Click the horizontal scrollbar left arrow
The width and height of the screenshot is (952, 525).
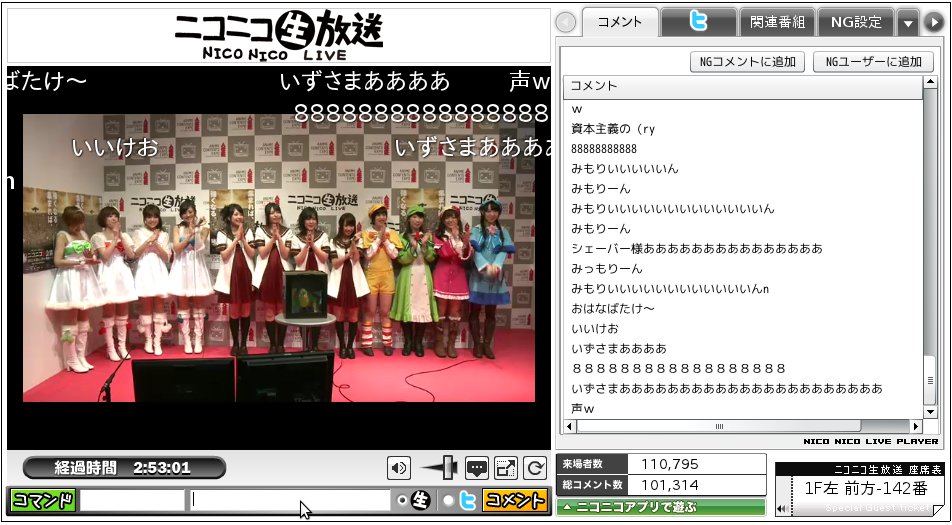click(570, 426)
